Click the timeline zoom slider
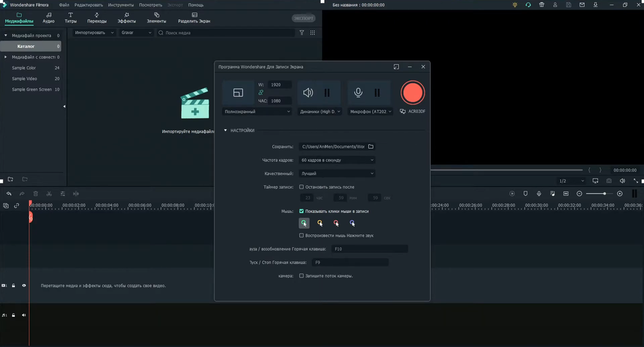644x347 pixels. point(600,194)
